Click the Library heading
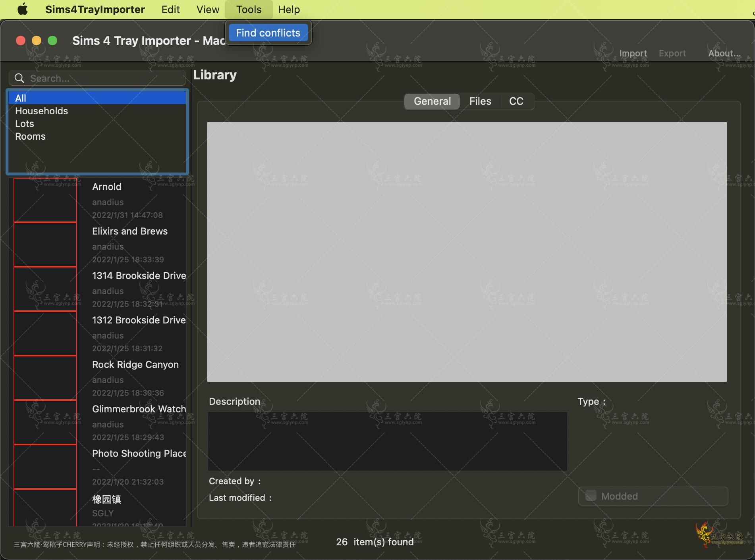The image size is (755, 560). (215, 75)
